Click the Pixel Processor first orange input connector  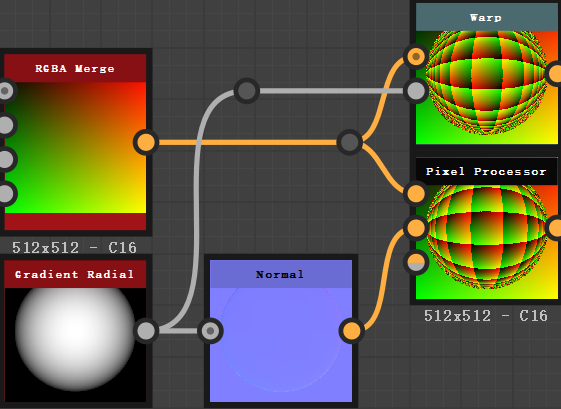(416, 194)
